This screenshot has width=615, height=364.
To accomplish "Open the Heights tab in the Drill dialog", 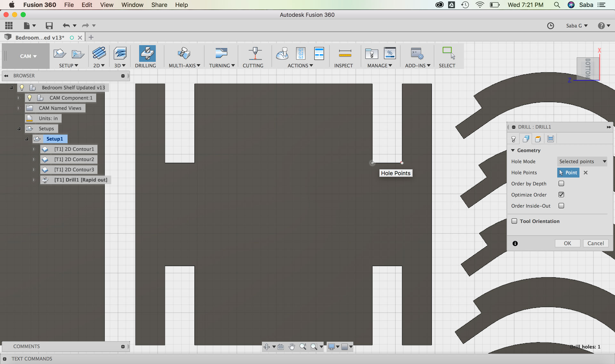I will pyautogui.click(x=538, y=139).
